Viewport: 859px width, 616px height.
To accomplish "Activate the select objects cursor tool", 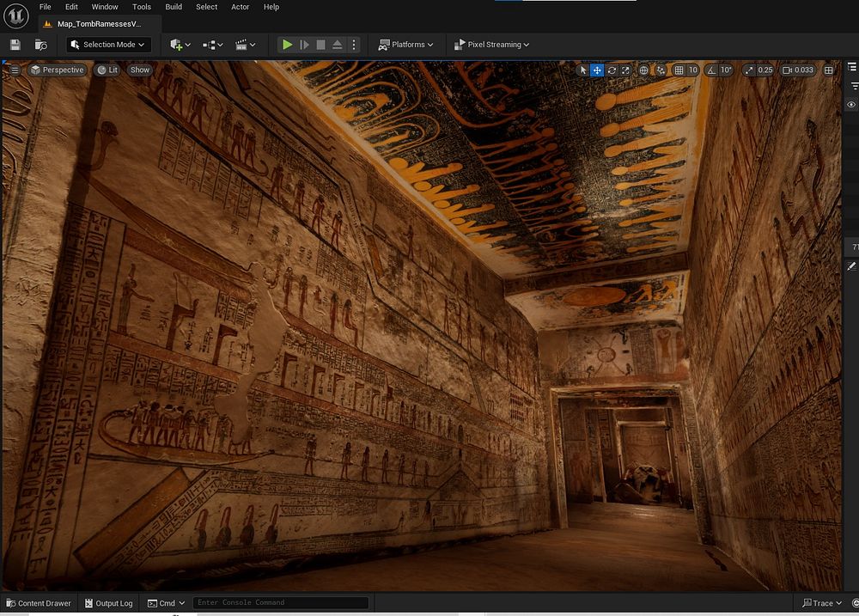I will pos(582,70).
